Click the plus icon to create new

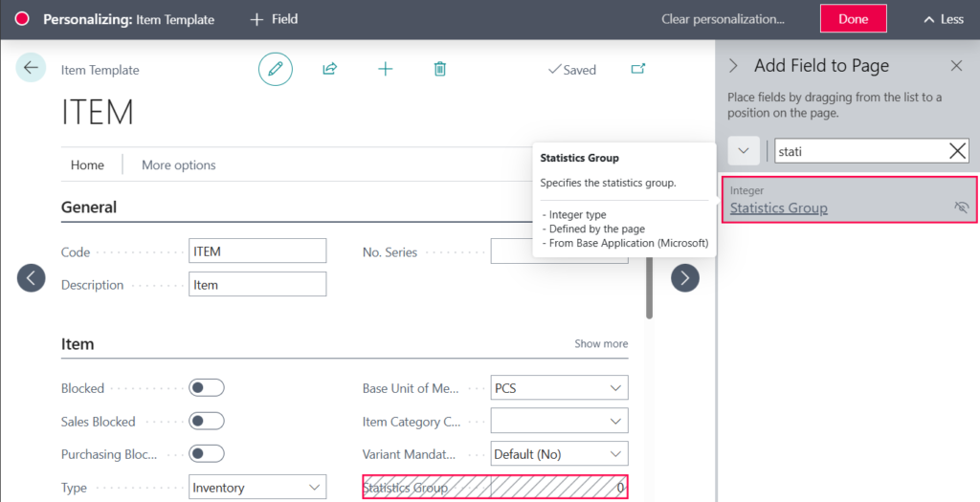pos(385,69)
